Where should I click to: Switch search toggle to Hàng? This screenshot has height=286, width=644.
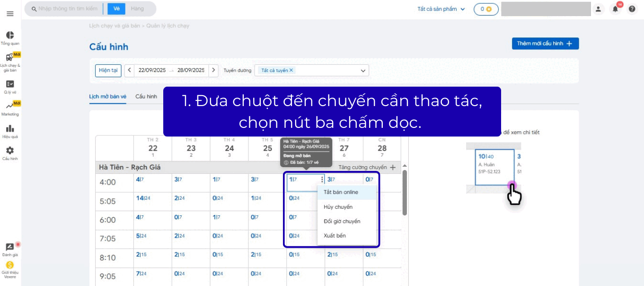pyautogui.click(x=137, y=9)
